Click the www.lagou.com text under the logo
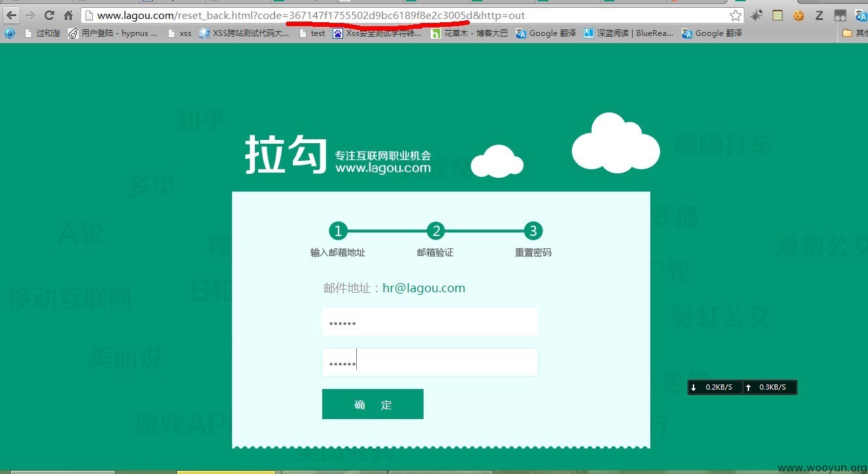This screenshot has height=474, width=868. pyautogui.click(x=383, y=168)
